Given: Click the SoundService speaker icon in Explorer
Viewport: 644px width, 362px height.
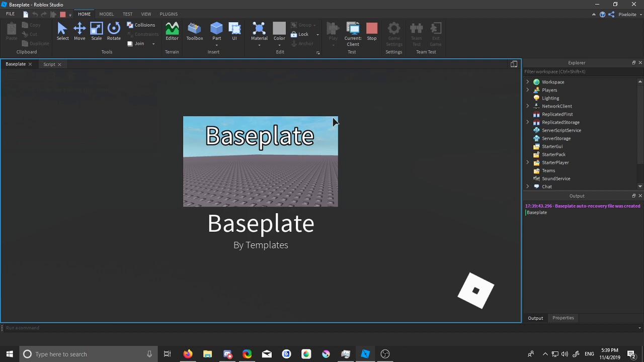Looking at the screenshot, I should pos(536,178).
